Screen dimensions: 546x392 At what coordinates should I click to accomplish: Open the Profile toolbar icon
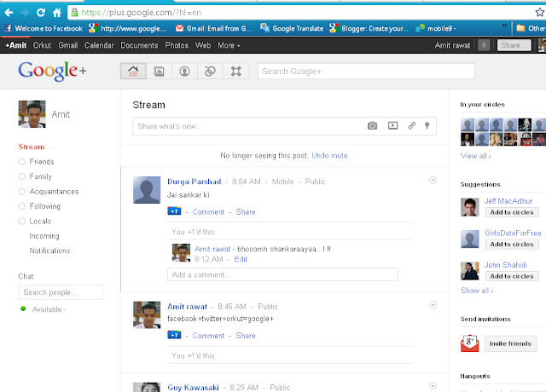[184, 72]
